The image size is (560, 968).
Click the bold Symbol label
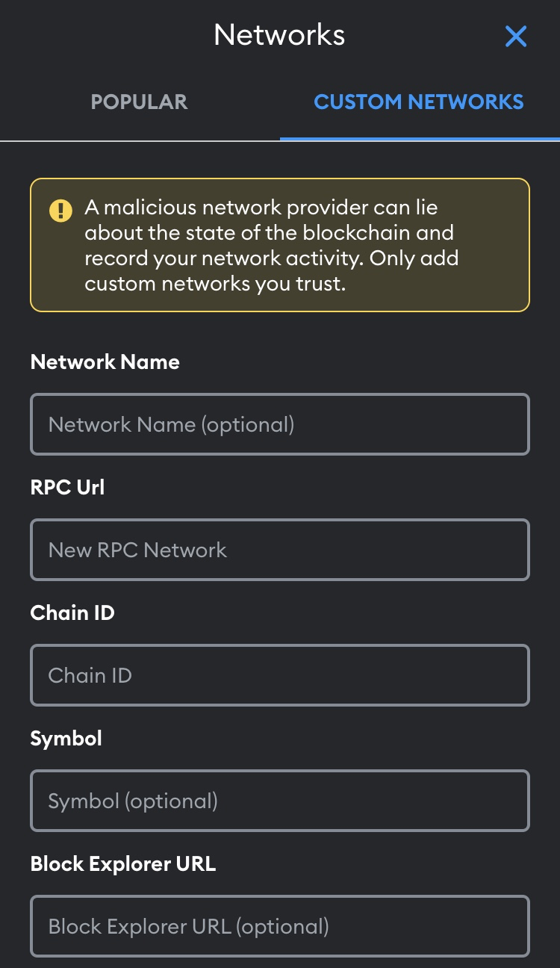click(66, 739)
